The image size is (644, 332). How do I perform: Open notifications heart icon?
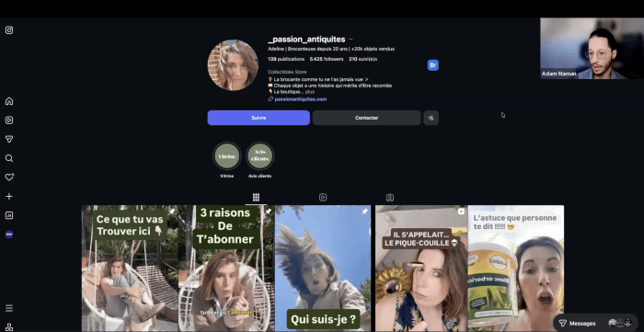coord(9,177)
